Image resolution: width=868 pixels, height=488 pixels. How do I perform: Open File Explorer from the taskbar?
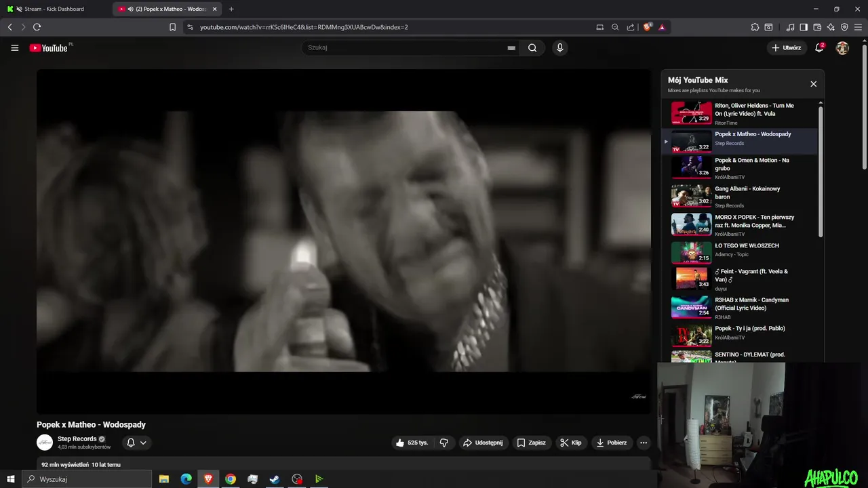164,479
